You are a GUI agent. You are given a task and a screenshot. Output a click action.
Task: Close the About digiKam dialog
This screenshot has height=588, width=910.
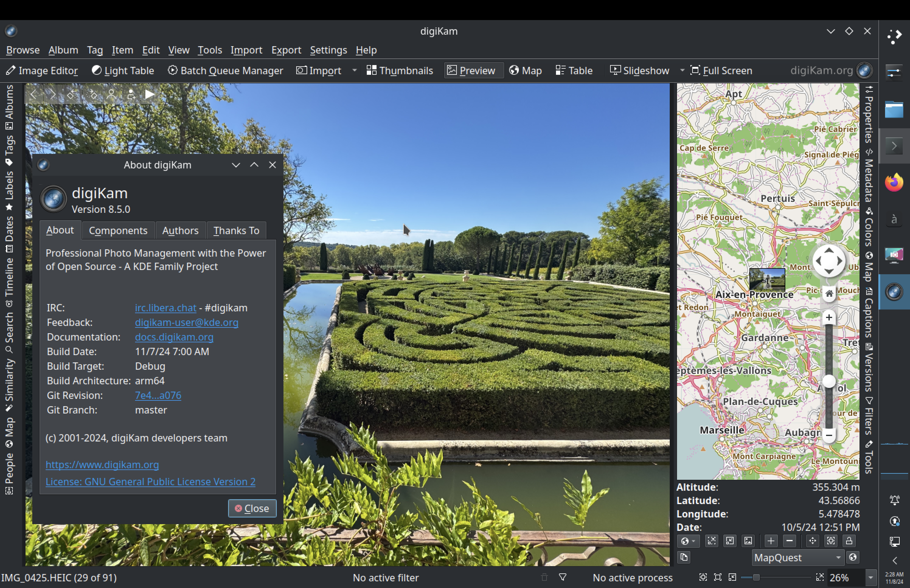[252, 508]
